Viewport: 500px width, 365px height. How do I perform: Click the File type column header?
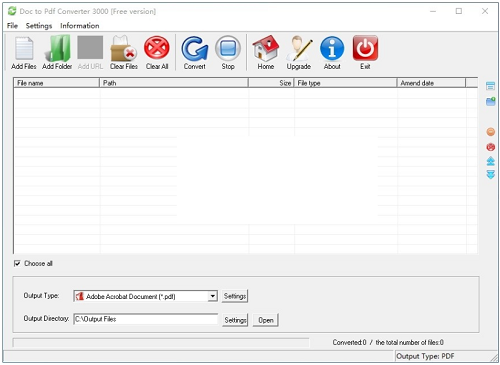(345, 83)
